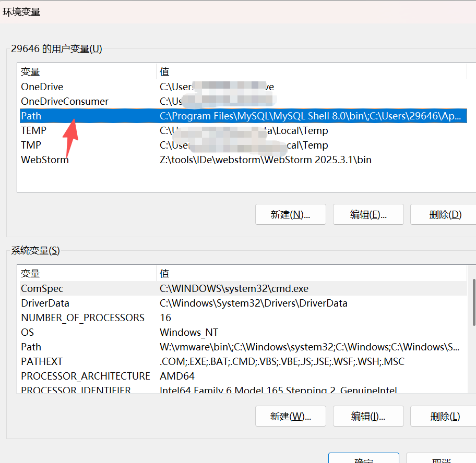Screen dimensions: 476x463
Task: Click 新建(W) to add a system variable
Action: tap(290, 416)
